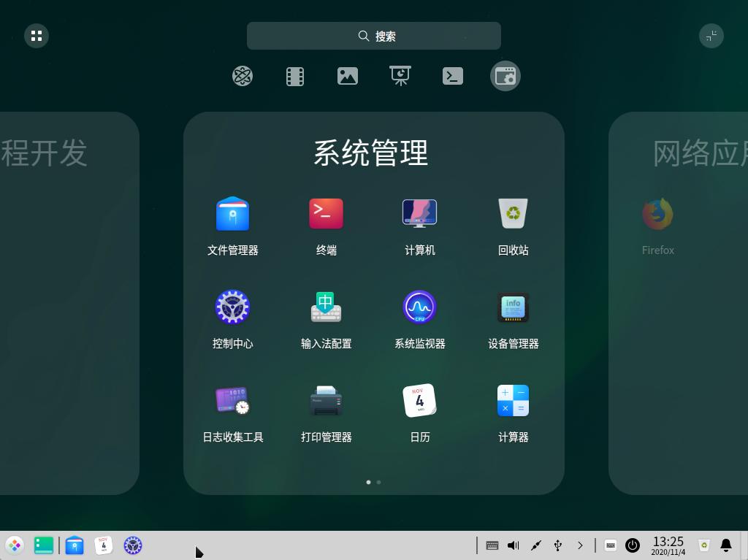Open 打印管理器 print manager

tap(326, 402)
